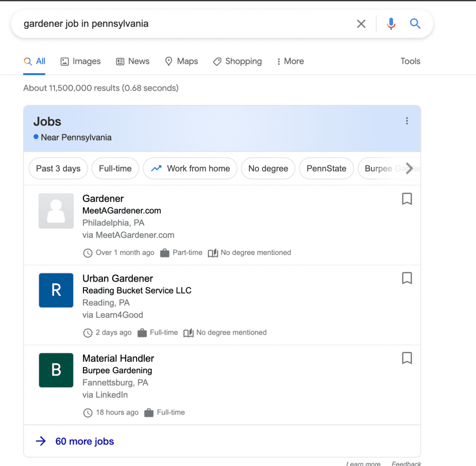Click the via LinkedIn source text
The width and height of the screenshot is (476, 466).
pyautogui.click(x=105, y=395)
